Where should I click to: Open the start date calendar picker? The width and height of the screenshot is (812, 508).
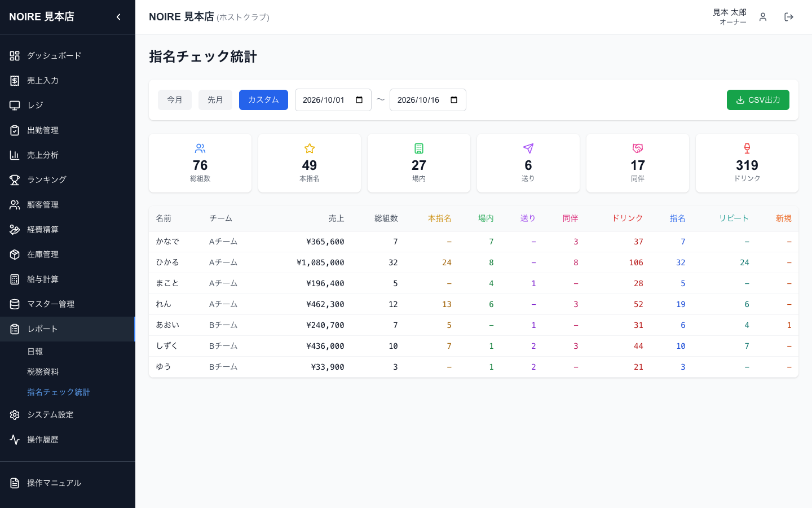[x=359, y=100]
